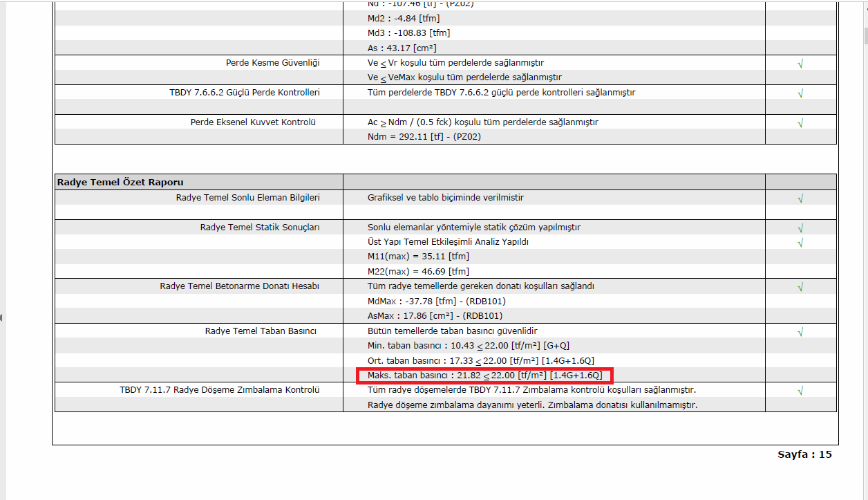Click checkmark in Sonlu Eleman Bilgileri row

[800, 198]
